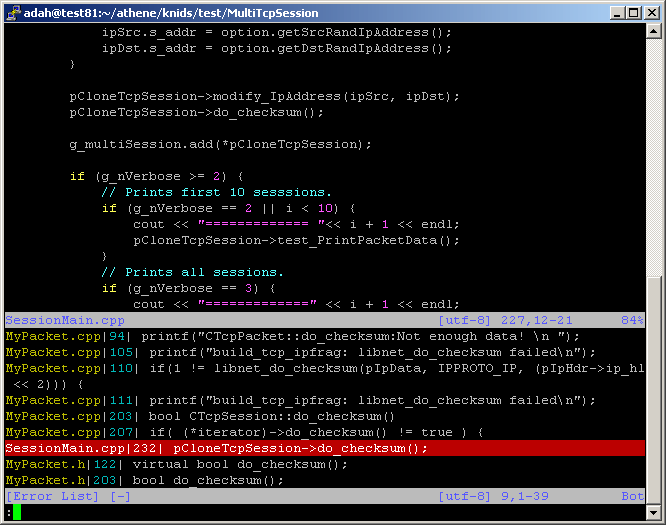Screen dimensions: 666x525
Task: Click the 9,1-39 position in Error List status
Action: click(525, 496)
